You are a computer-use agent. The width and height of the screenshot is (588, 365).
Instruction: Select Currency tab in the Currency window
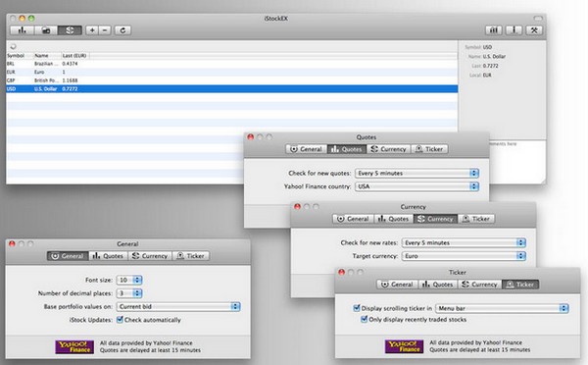435,219
